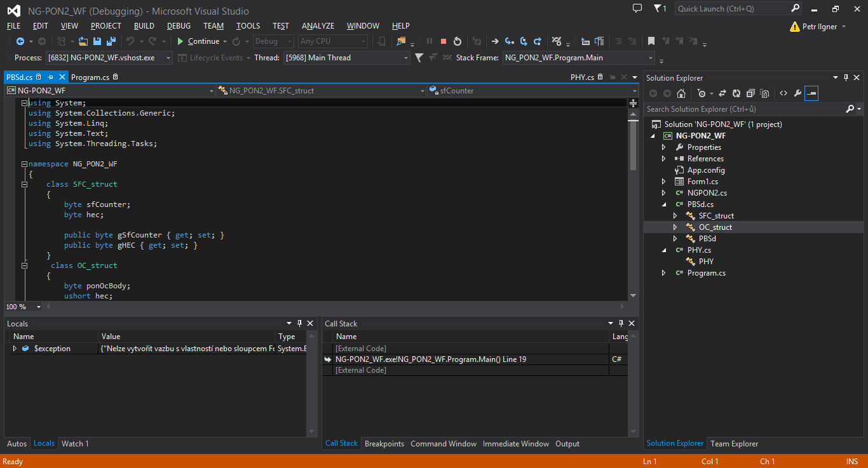Click the Step Out icon
868x468 pixels.
538,41
